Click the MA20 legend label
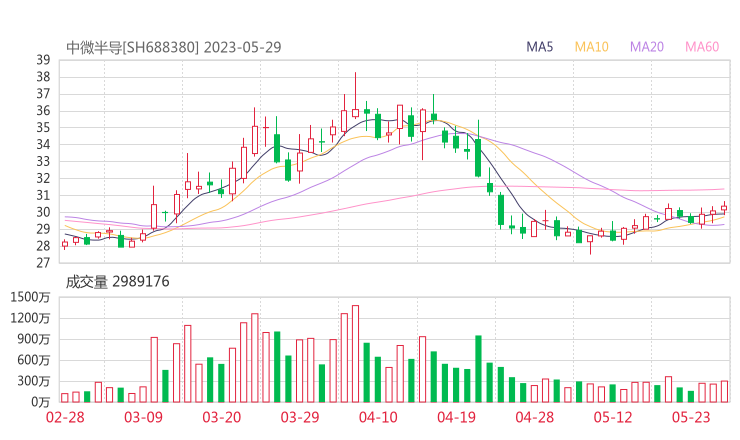740x440 pixels. [x=647, y=47]
